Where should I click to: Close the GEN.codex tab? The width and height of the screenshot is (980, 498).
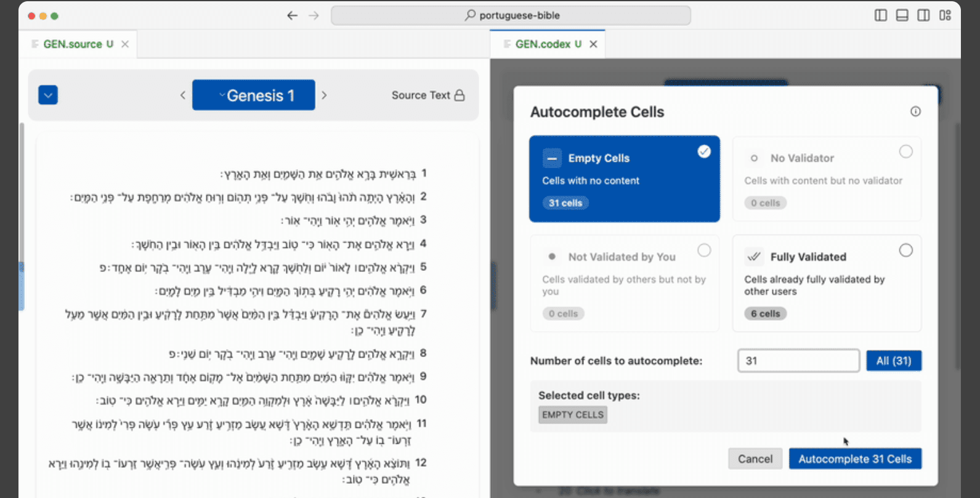[593, 44]
